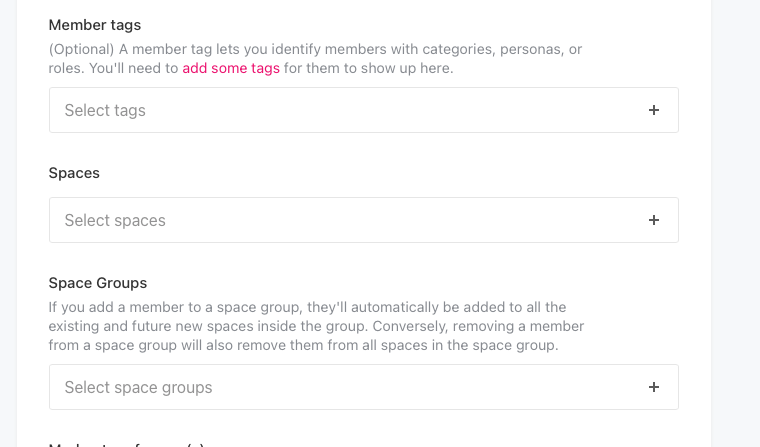
Task: Open the Select spaces dropdown
Action: tap(364, 220)
